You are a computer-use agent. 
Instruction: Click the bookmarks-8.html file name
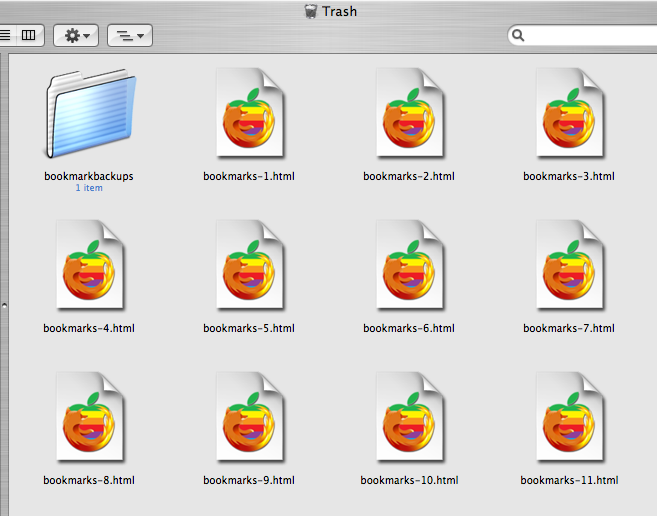(89, 480)
